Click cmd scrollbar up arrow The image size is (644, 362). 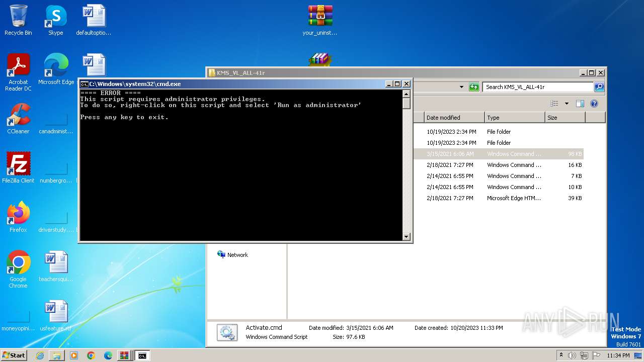(407, 94)
